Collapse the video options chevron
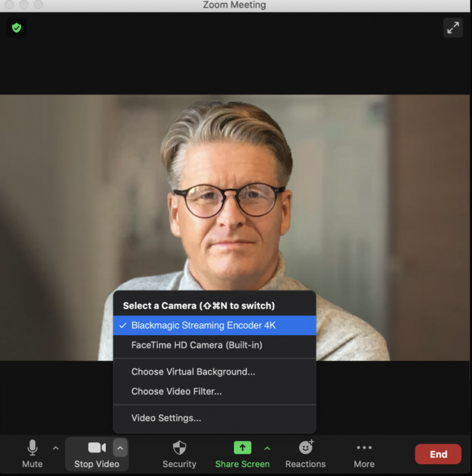Viewport: 472px width, 476px height. pyautogui.click(x=120, y=448)
